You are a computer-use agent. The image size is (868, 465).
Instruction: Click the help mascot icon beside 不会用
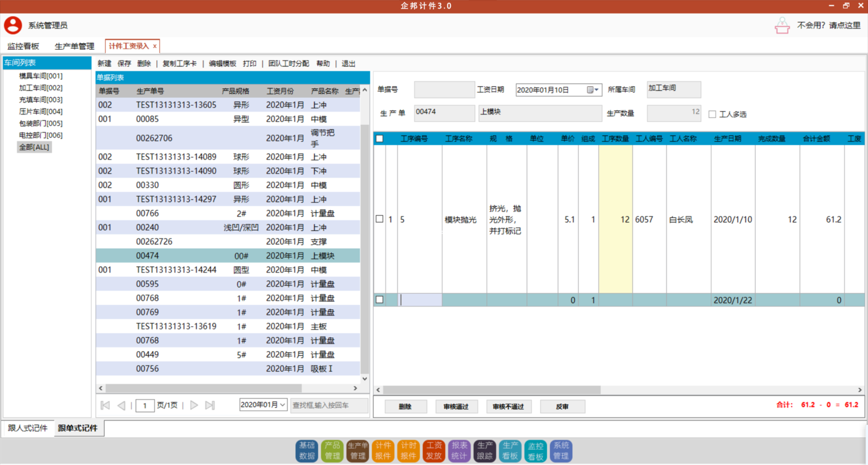click(x=782, y=25)
